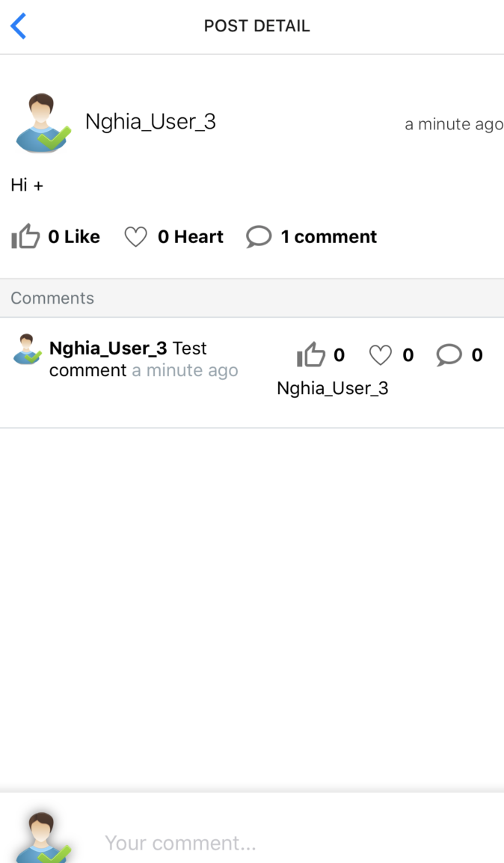Tap the reply bubble icon on the comment

[449, 355]
